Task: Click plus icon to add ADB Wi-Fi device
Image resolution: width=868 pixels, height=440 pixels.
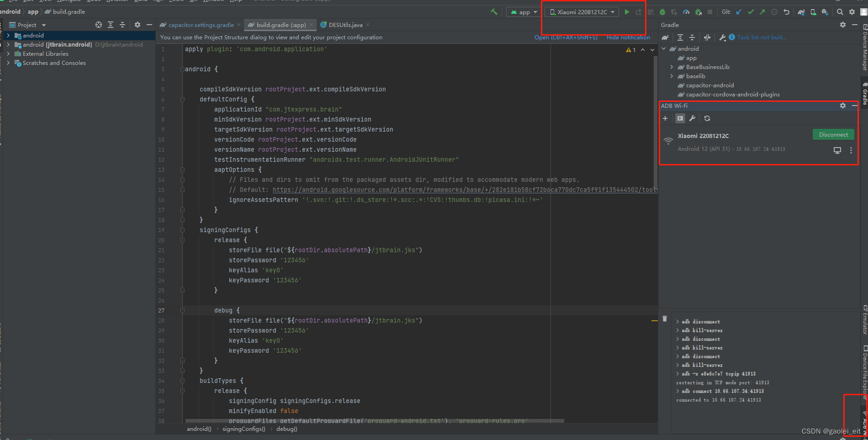Action: coord(665,118)
